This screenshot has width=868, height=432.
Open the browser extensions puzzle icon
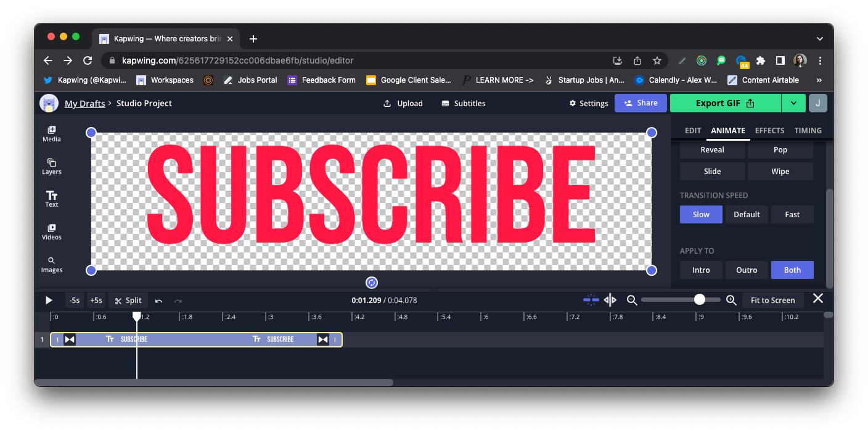point(761,60)
